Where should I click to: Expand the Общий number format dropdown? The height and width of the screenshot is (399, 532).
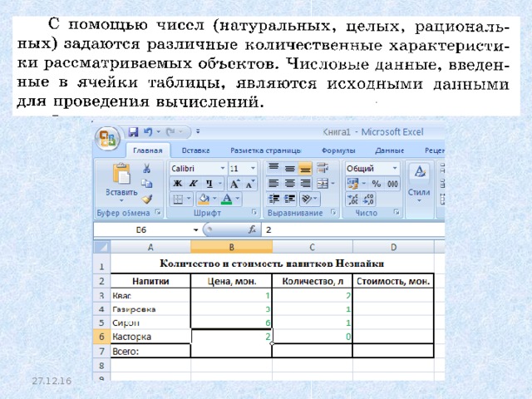(x=395, y=168)
